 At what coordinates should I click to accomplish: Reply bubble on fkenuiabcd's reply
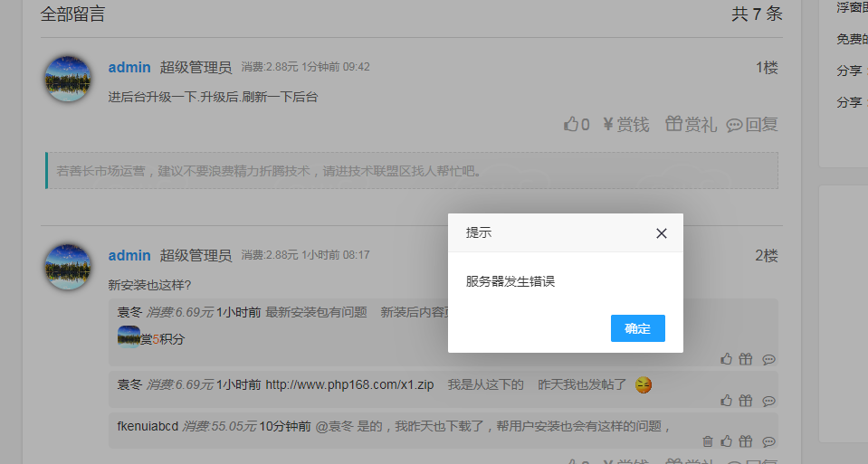pos(768,442)
